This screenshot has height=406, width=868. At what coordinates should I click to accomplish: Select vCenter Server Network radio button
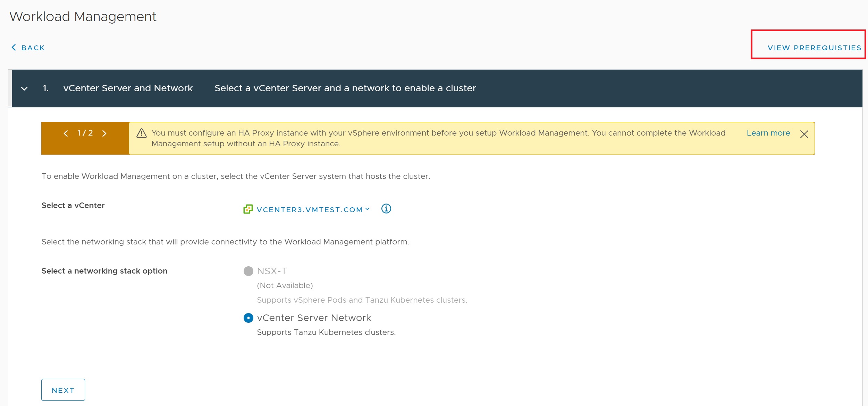coord(248,318)
